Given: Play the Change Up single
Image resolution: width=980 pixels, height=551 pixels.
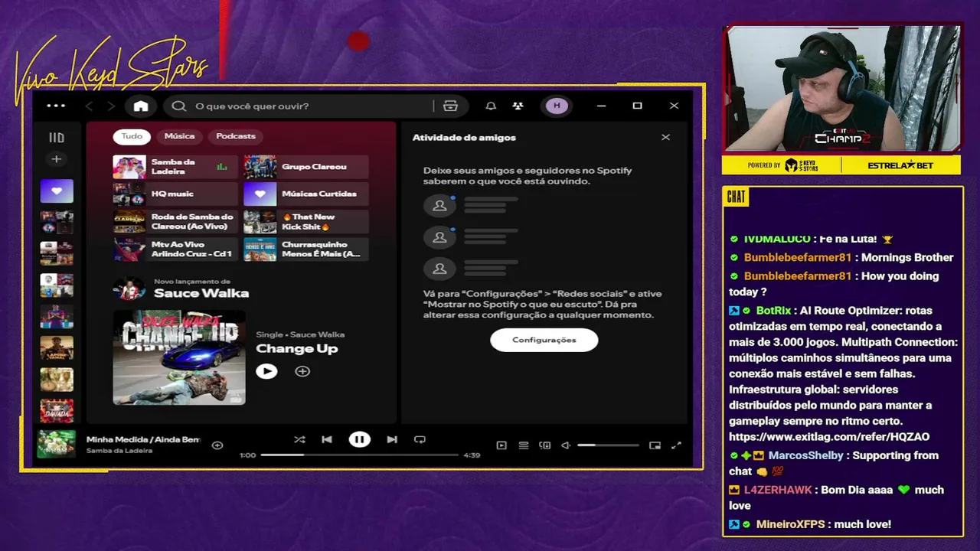Looking at the screenshot, I should pos(266,371).
